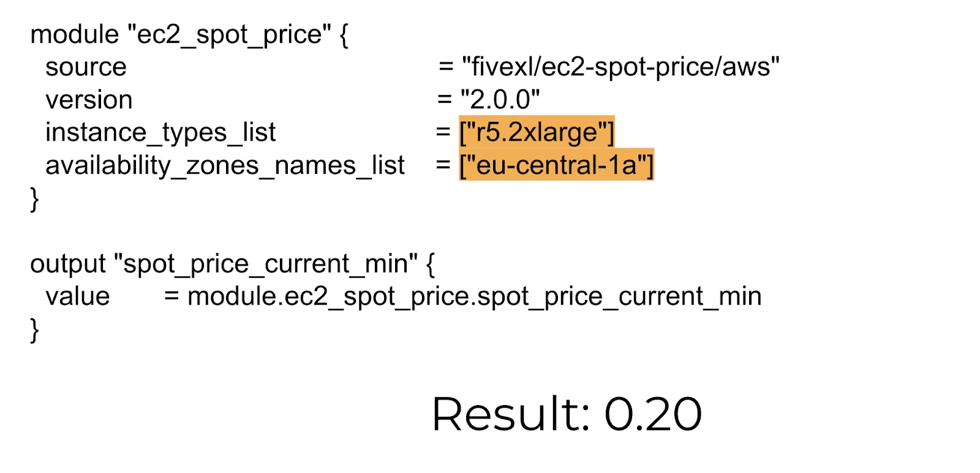Click the availability_zones_names_list attribute name
The height and width of the screenshot is (473, 980).
(x=225, y=165)
